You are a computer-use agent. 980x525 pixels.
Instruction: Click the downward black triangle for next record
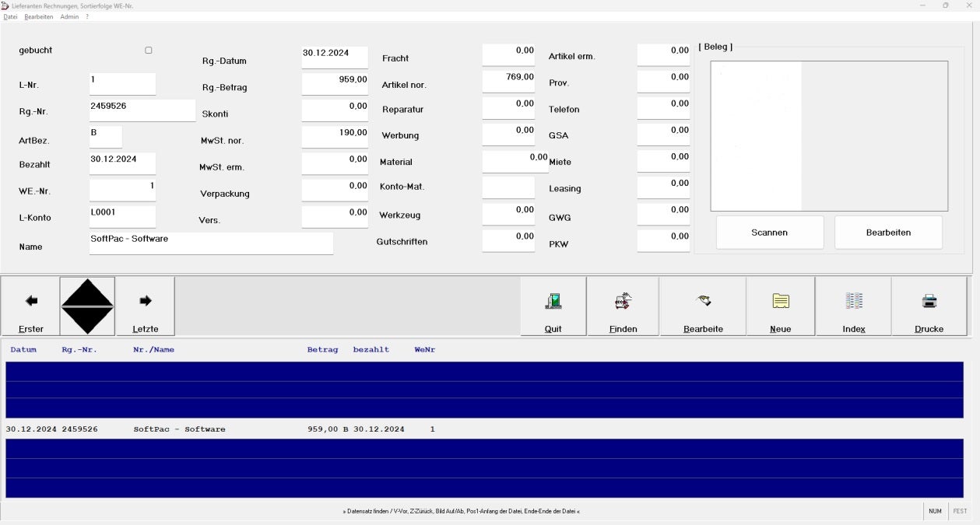87,320
